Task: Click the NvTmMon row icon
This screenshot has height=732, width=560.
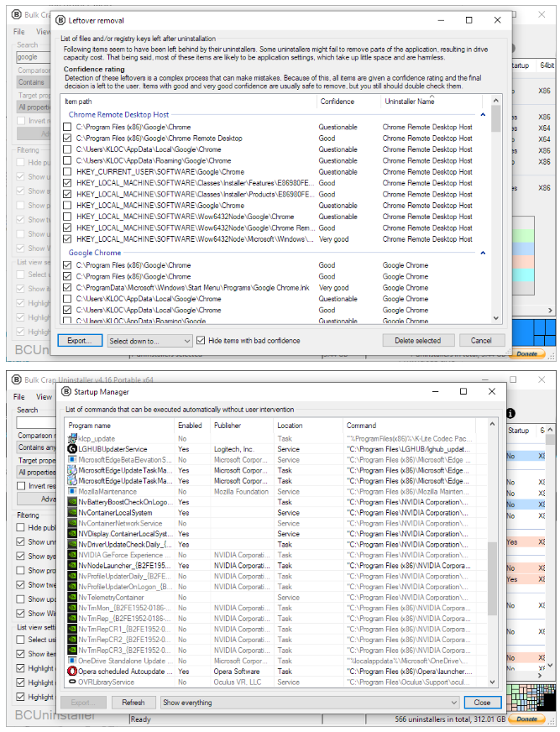Action: click(72, 608)
